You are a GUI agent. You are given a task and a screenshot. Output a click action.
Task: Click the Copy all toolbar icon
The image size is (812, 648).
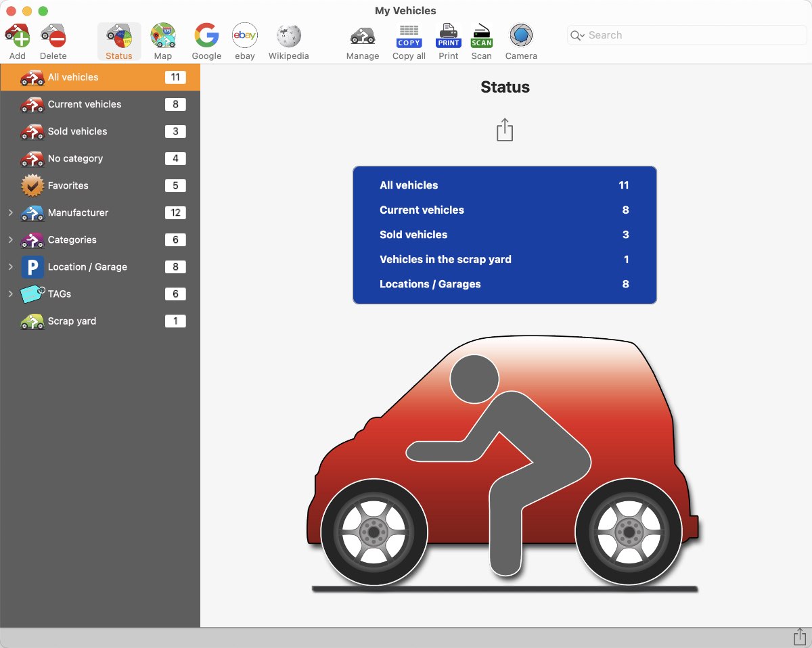[x=409, y=35]
